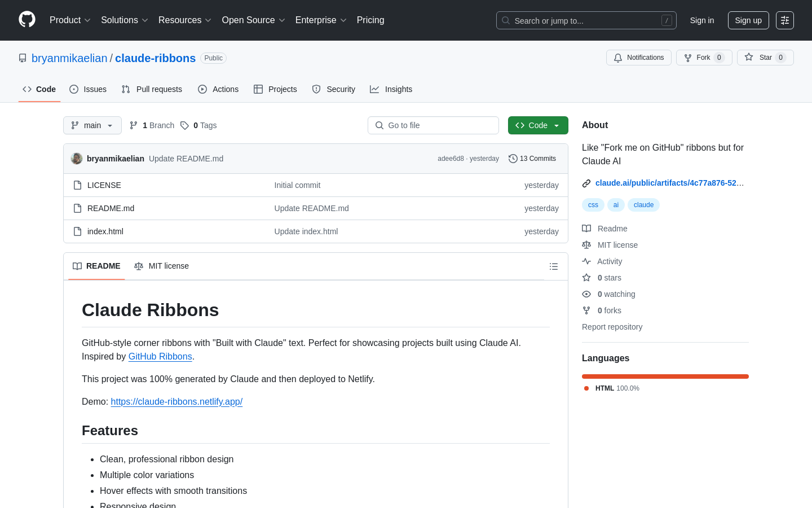
Task: View the 1 Branch list
Action: pos(152,125)
